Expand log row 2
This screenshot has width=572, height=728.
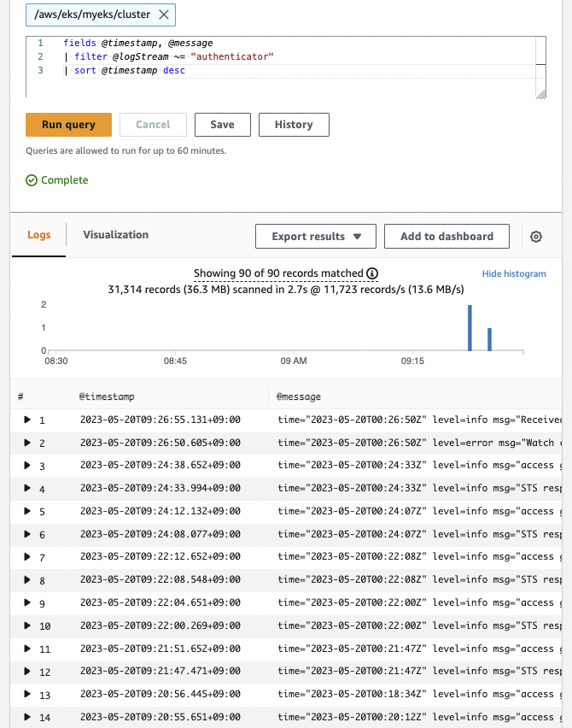coord(27,443)
